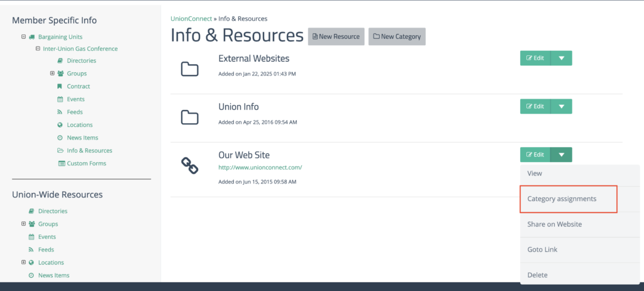The width and height of the screenshot is (644, 291).
Task: Click the chain link icon for Our Web Site
Action: click(189, 165)
